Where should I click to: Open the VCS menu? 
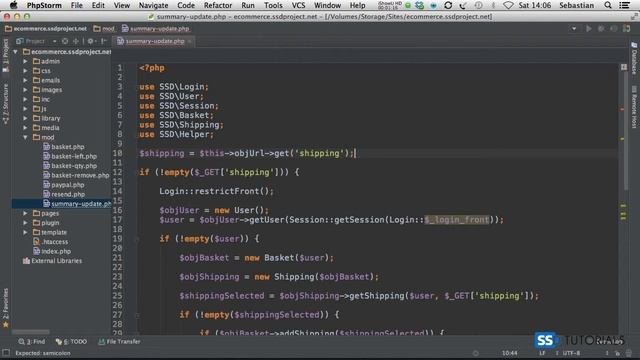coord(298,5)
